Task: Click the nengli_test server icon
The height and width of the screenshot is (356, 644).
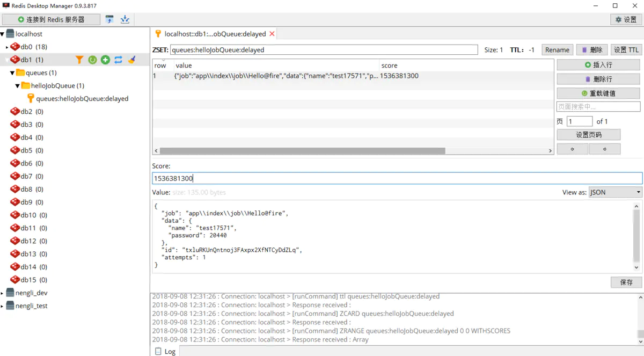Action: point(10,306)
